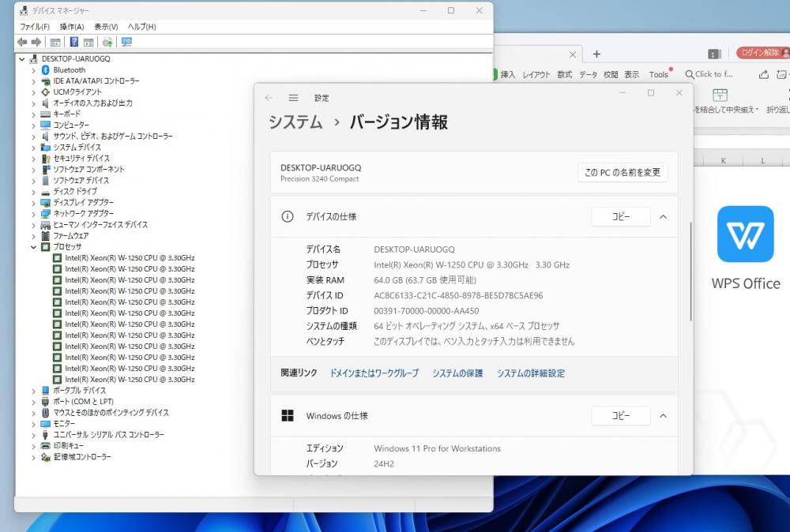Screen dimensions: 790x532
Task: Click コピー button for Windows の仕様
Action: click(621, 416)
